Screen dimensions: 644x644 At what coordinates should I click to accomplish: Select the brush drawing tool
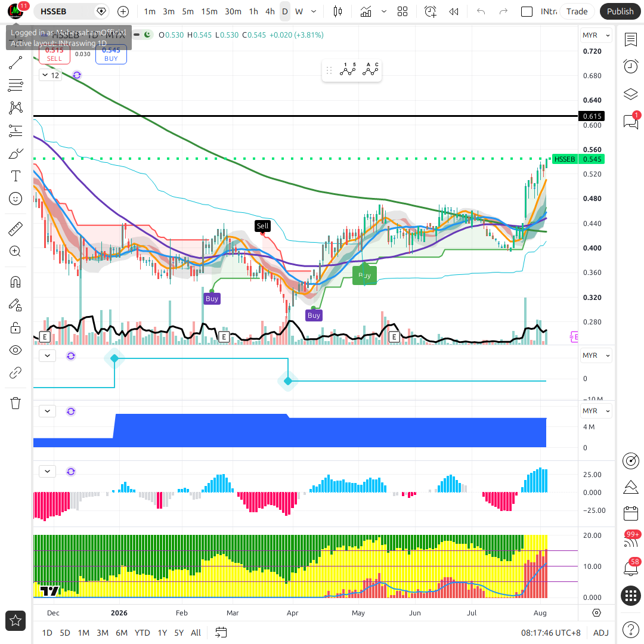point(16,154)
